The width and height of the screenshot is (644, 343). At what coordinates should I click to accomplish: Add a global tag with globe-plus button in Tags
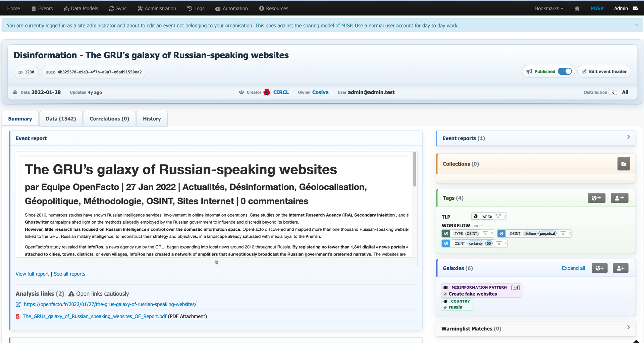[596, 198]
